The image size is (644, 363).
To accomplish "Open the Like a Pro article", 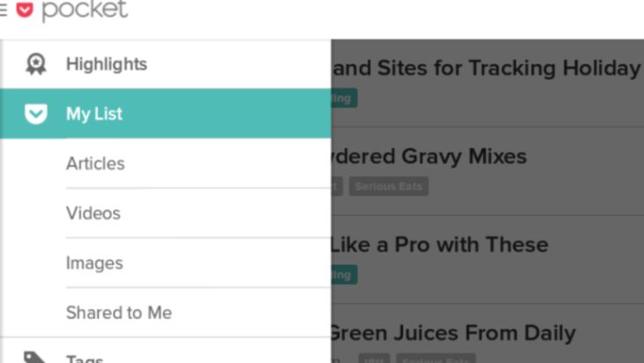I will tap(440, 245).
